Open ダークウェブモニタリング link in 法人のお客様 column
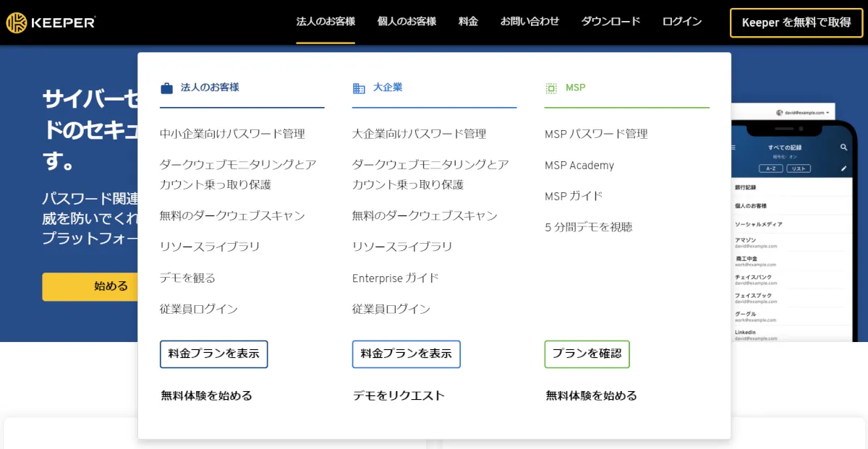 [x=238, y=174]
